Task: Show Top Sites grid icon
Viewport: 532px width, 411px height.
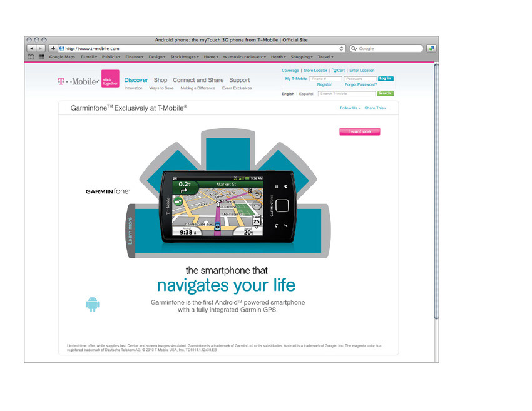Action: [41, 57]
